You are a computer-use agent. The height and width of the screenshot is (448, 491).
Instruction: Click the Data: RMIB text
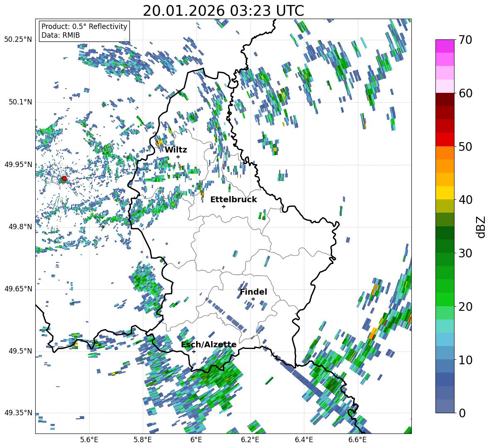click(x=61, y=35)
